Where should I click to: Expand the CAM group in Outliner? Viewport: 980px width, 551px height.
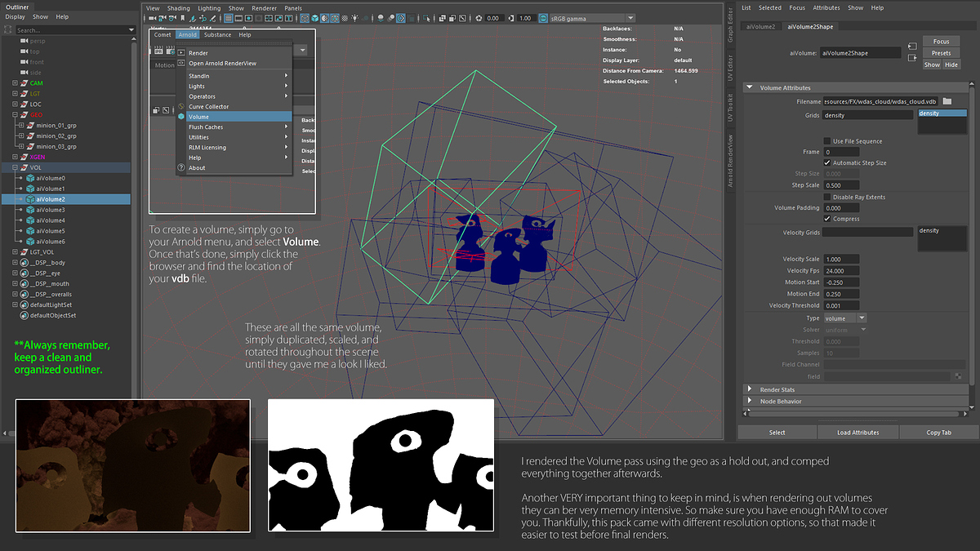click(15, 82)
